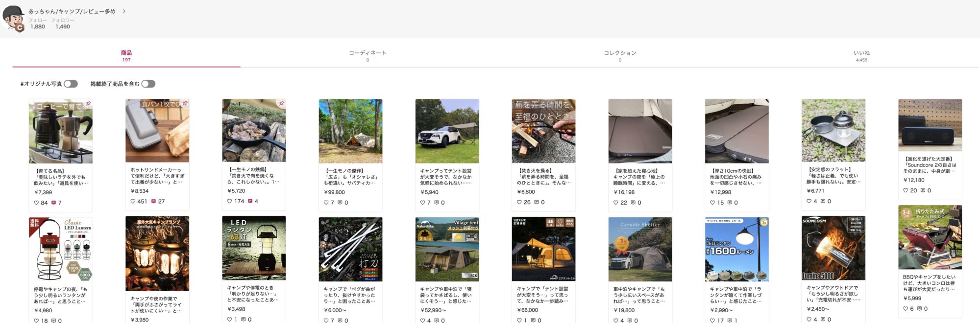Open the Classic LED Lantern product image
This screenshot has height=323, width=980.
click(61, 249)
